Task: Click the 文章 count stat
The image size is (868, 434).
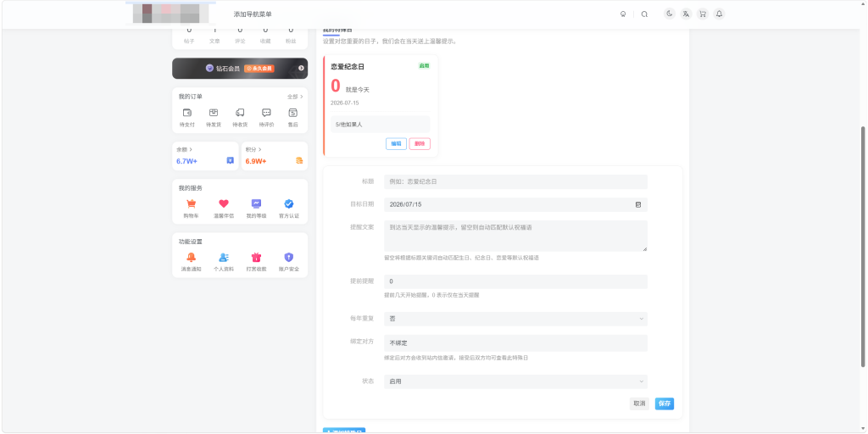Action: click(214, 36)
